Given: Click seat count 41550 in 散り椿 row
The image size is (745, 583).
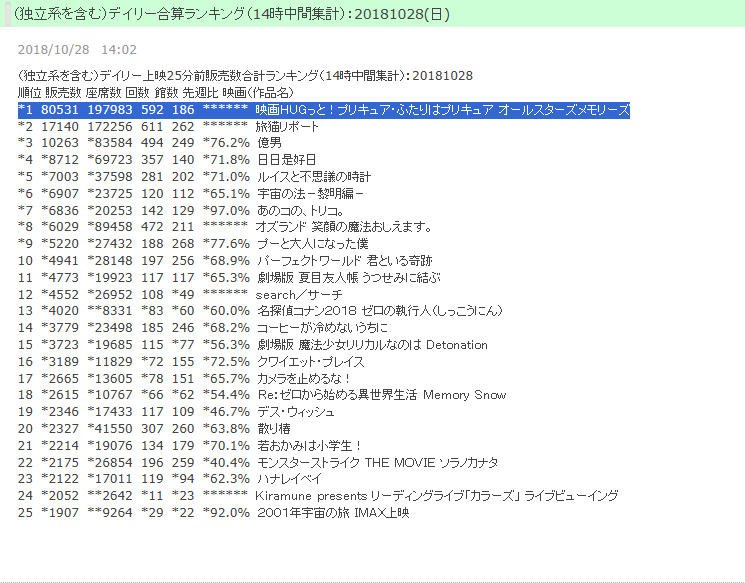Looking at the screenshot, I should pyautogui.click(x=110, y=429).
